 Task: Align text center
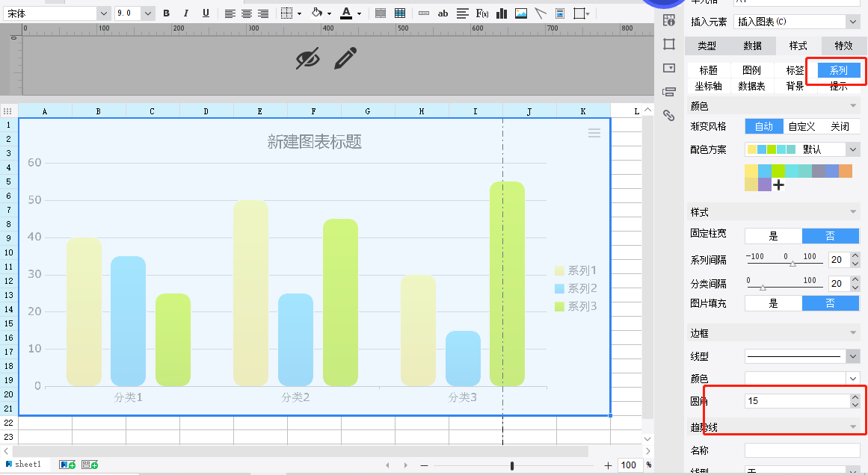tap(246, 13)
